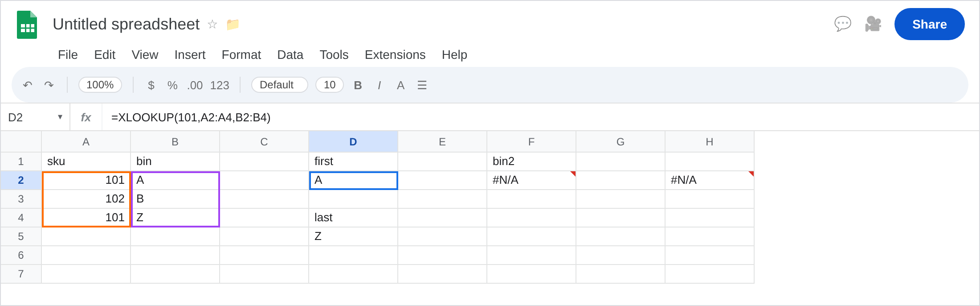Start a meeting with the camera icon
This screenshot has width=980, height=306.
tap(873, 24)
